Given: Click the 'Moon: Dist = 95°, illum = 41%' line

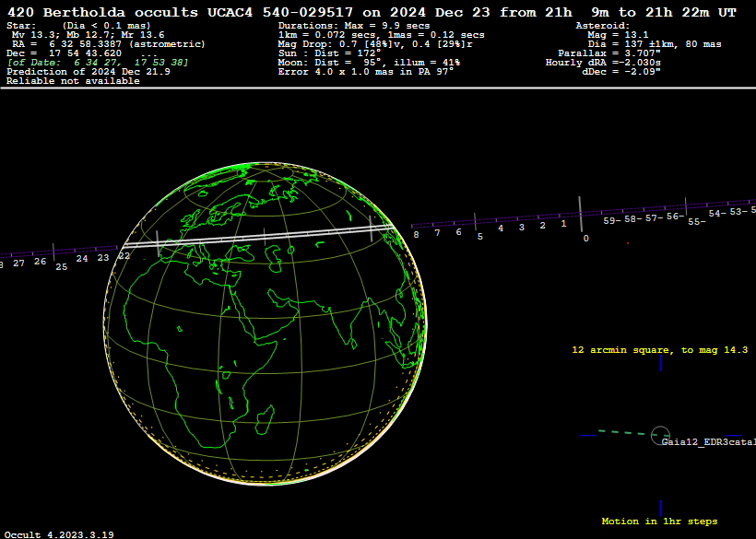Looking at the screenshot, I should pos(369,63).
